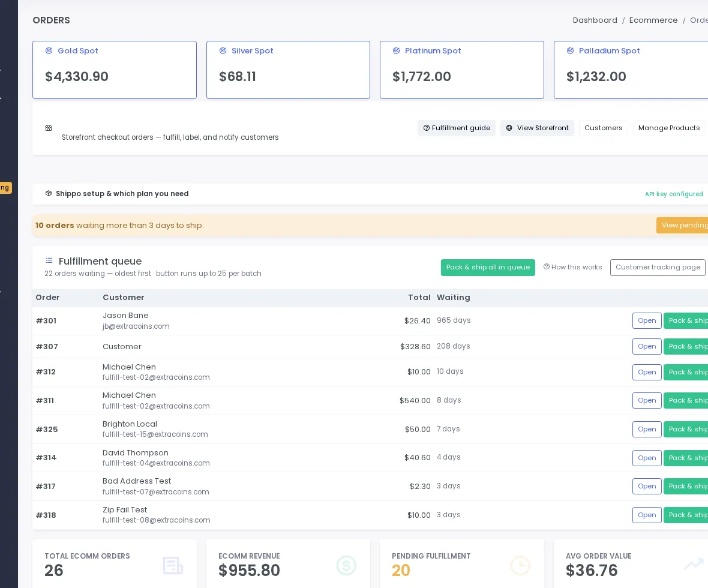Viewport: 708px width, 588px height.
Task: Pack & ship order #317
Action: (x=686, y=487)
